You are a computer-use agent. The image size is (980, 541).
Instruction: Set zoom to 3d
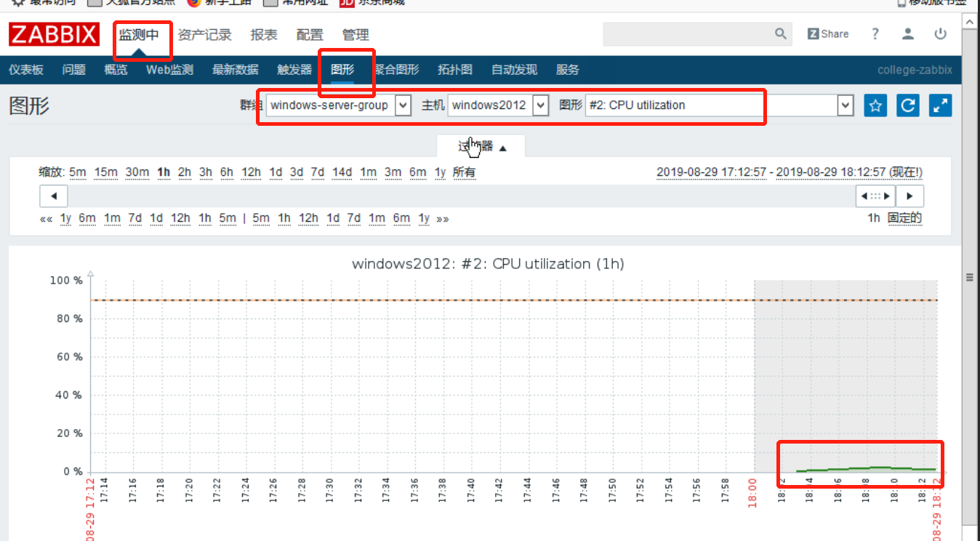(297, 172)
